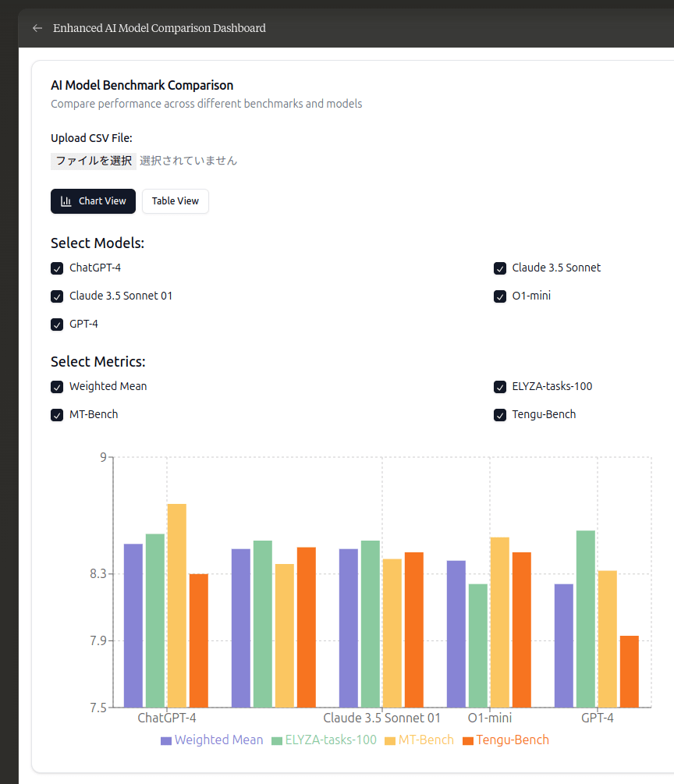
Task: Click the Enhanced AI Model Comparison Dashboard title
Action: [x=159, y=28]
